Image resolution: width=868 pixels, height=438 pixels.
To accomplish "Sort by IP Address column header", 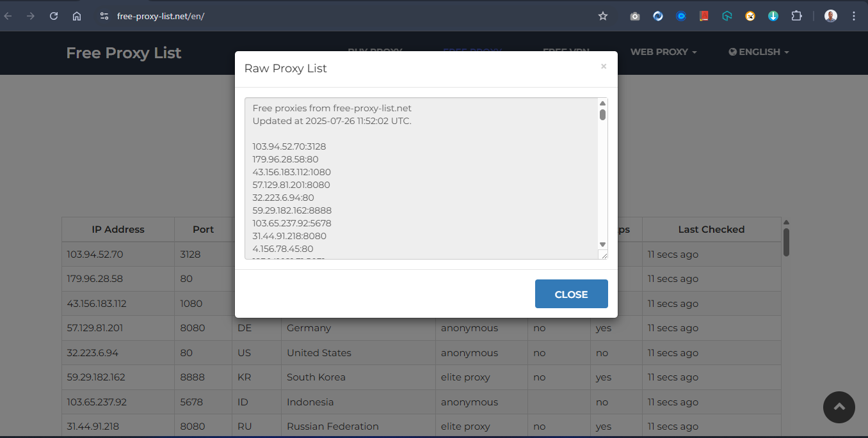I will (118, 229).
